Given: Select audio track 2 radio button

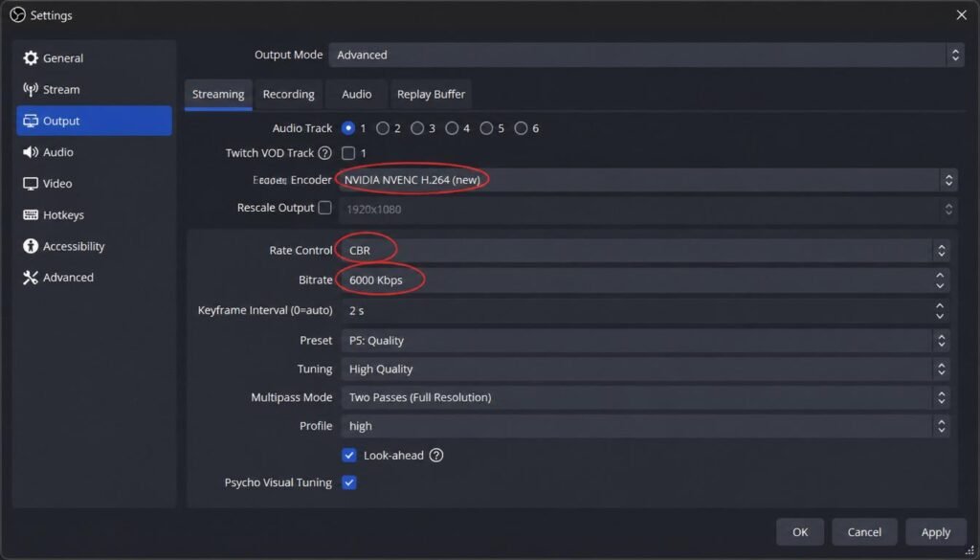Looking at the screenshot, I should (383, 128).
